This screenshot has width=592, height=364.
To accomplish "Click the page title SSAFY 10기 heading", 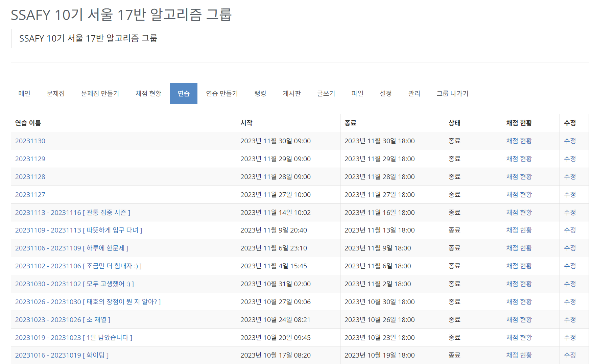I will click(121, 15).
